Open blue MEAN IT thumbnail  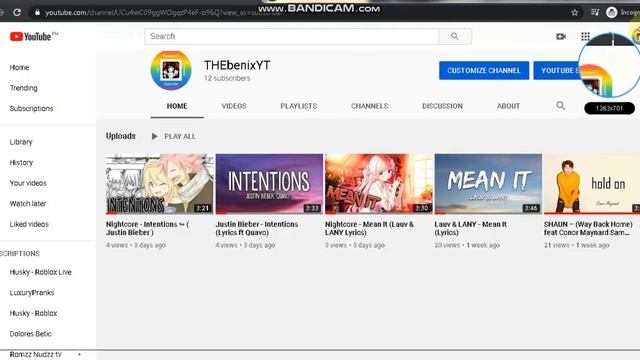488,184
